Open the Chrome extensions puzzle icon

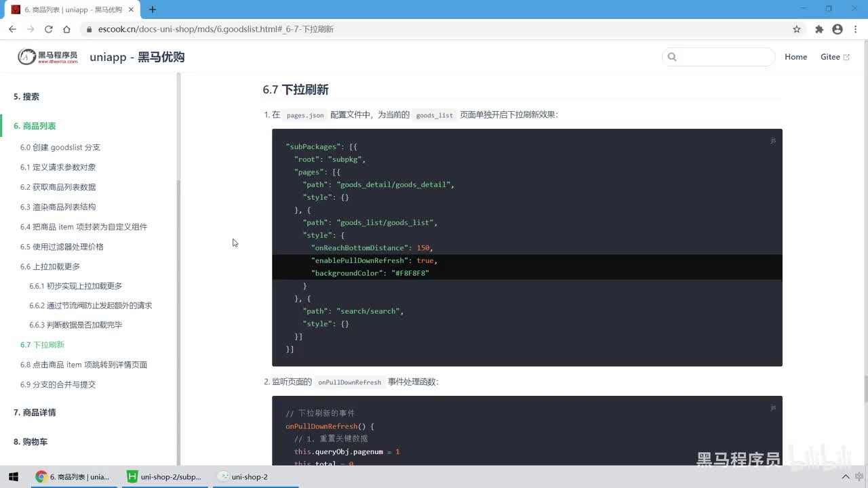[819, 29]
